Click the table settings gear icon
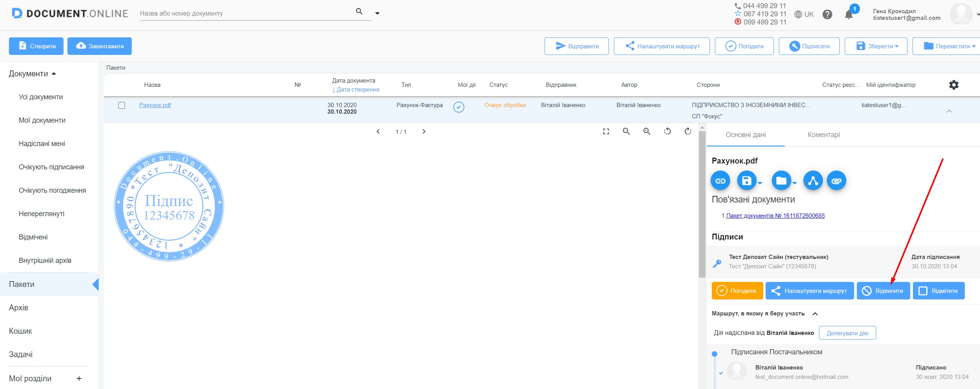Viewport: 980px width, 389px height. [953, 85]
